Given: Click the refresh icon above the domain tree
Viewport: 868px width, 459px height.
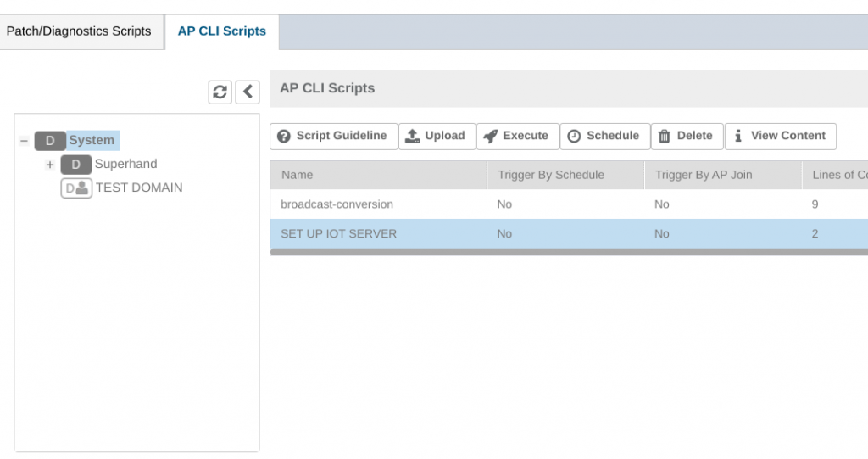Looking at the screenshot, I should click(220, 92).
